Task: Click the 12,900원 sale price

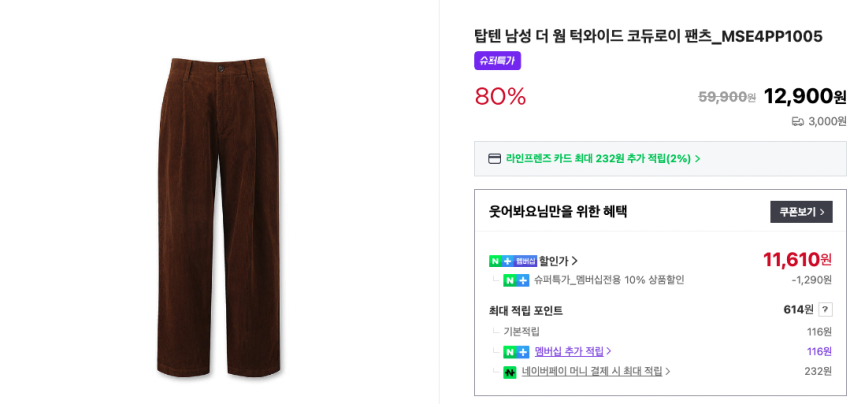Action: (804, 96)
